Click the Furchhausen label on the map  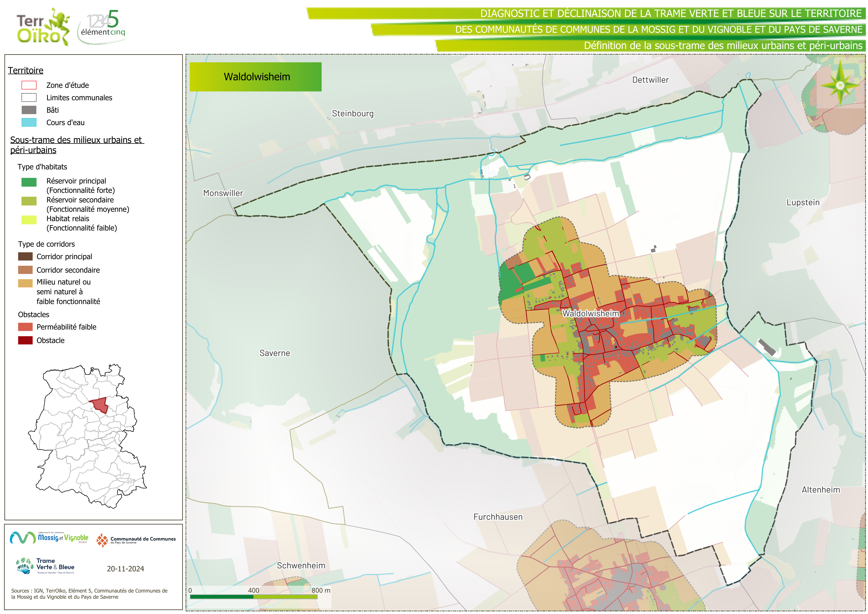498,517
